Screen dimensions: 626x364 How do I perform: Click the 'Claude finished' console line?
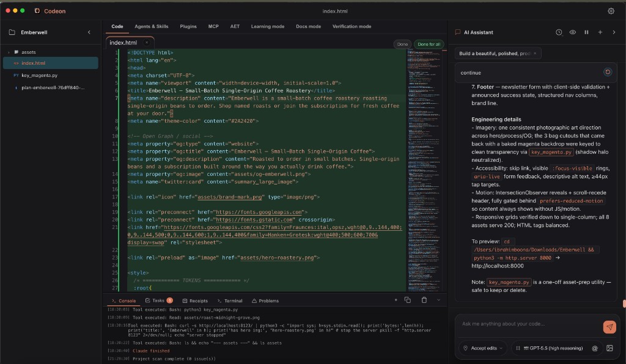click(x=151, y=351)
